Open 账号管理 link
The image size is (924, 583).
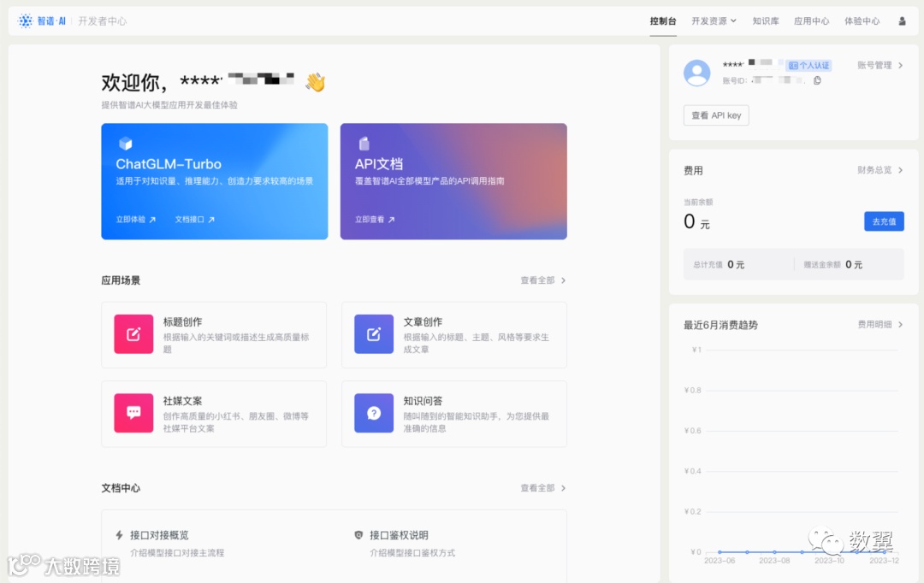coord(880,65)
